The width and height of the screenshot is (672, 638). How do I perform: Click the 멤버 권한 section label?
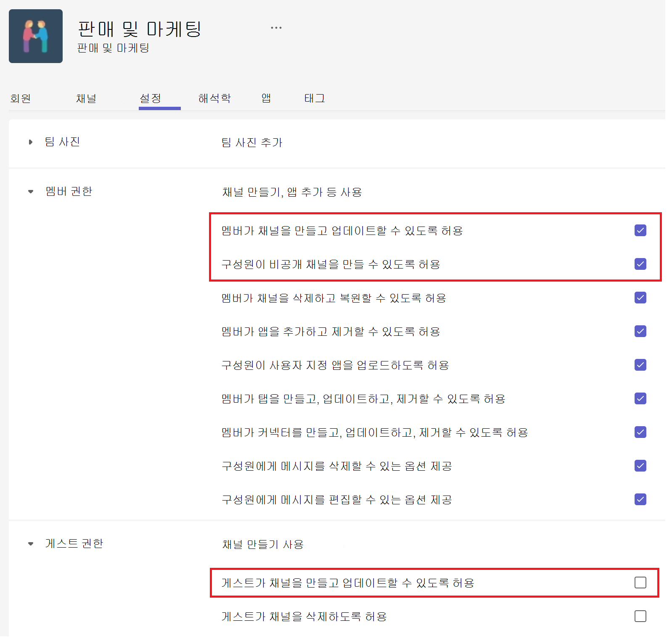69,192
